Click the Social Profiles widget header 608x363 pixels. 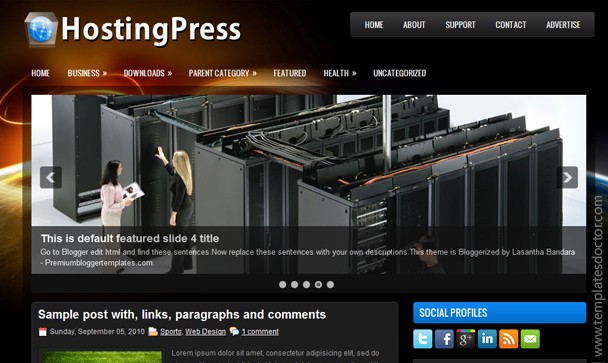point(499,313)
